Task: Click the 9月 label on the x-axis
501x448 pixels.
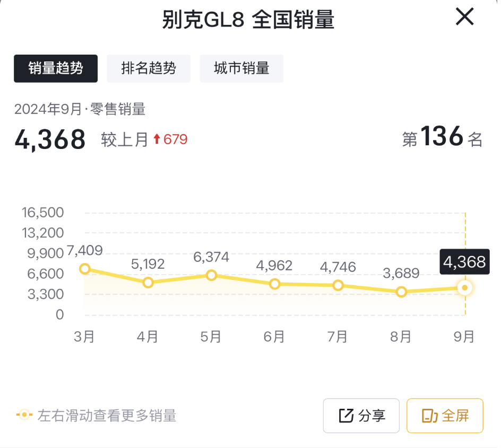Action: pyautogui.click(x=464, y=337)
